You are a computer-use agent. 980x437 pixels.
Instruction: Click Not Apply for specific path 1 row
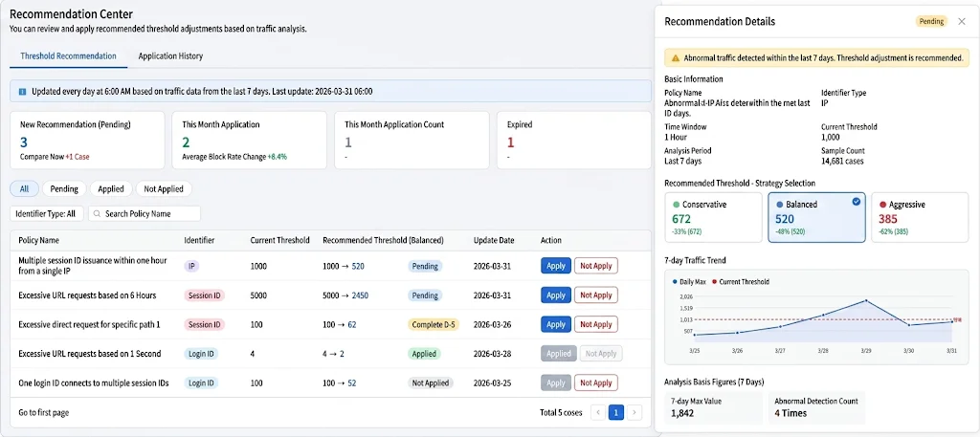pyautogui.click(x=596, y=324)
